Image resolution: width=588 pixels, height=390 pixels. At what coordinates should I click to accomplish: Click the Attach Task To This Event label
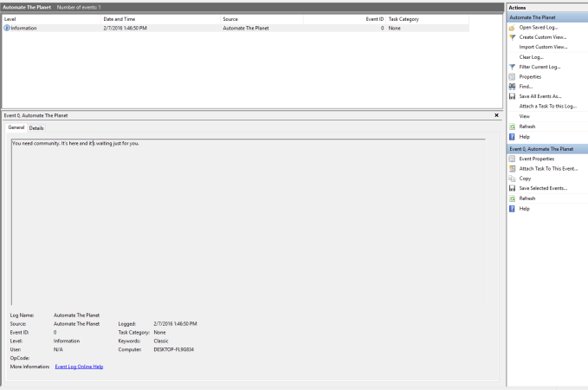pyautogui.click(x=548, y=168)
